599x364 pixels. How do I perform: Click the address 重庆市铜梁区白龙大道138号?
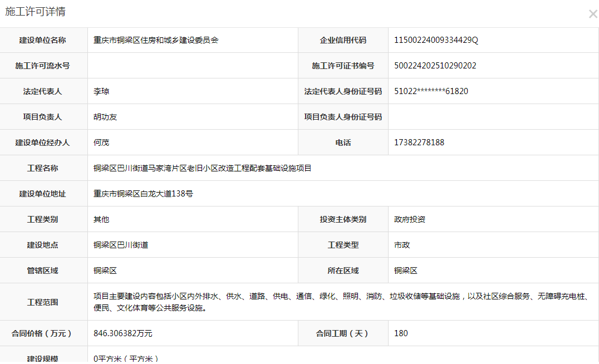click(143, 194)
